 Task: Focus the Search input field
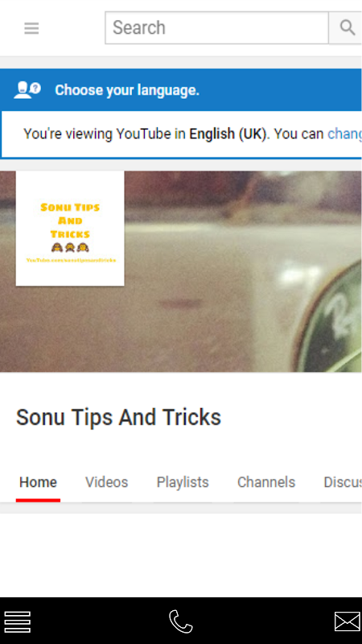click(216, 27)
